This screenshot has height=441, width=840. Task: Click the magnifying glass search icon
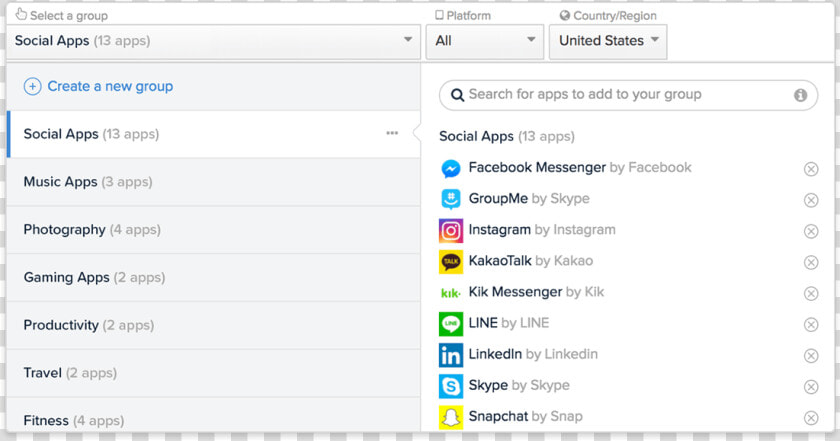457,95
